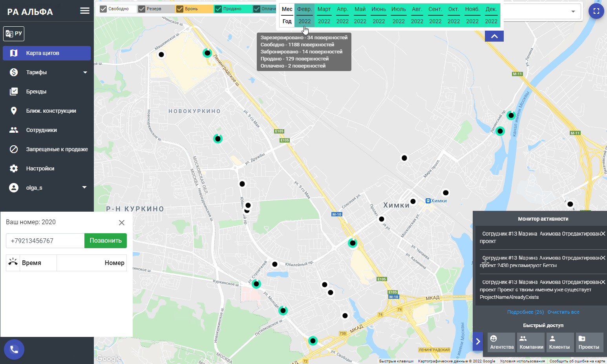Select the Сент. 2022 month tab

[x=435, y=15]
